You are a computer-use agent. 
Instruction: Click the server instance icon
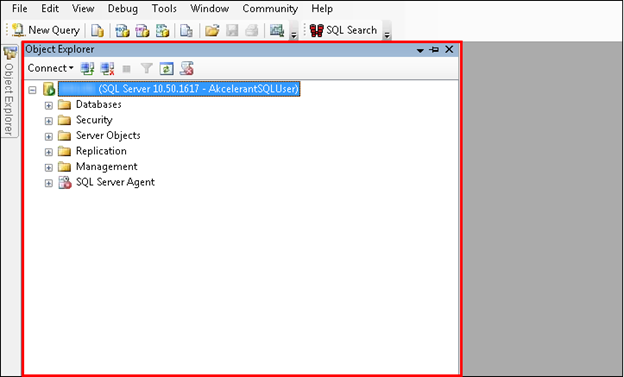pos(49,89)
